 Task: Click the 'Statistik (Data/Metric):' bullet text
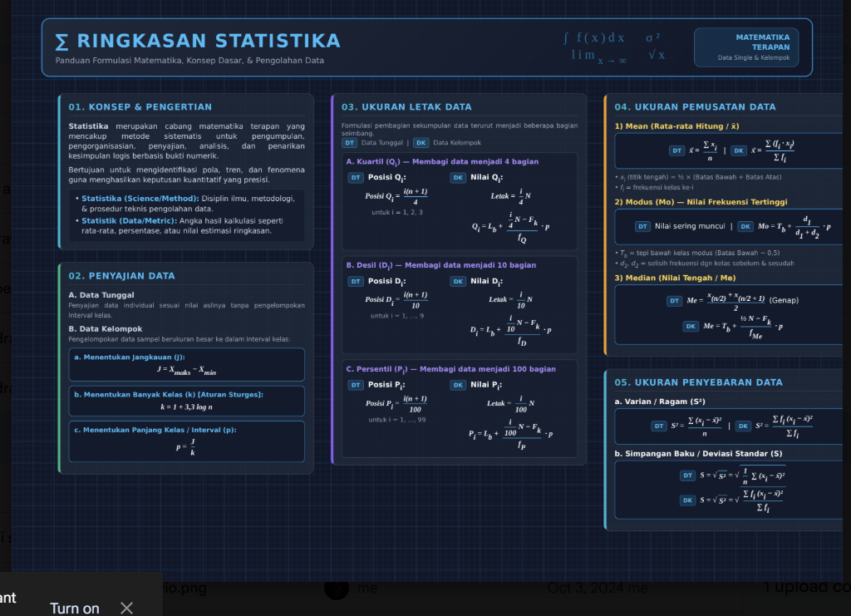(129, 221)
